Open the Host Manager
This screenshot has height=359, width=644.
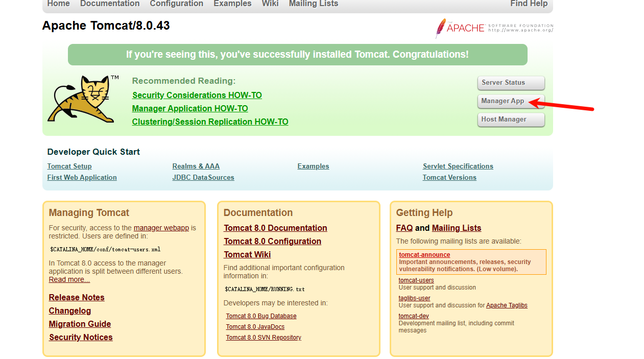pyautogui.click(x=511, y=119)
